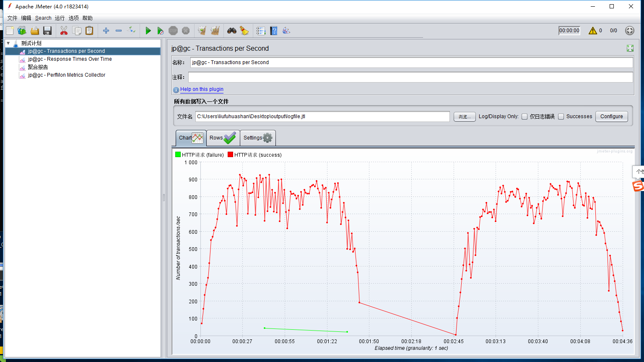Save the test plan with floppy icon
Viewport: 644px width, 362px height.
pos(47,31)
